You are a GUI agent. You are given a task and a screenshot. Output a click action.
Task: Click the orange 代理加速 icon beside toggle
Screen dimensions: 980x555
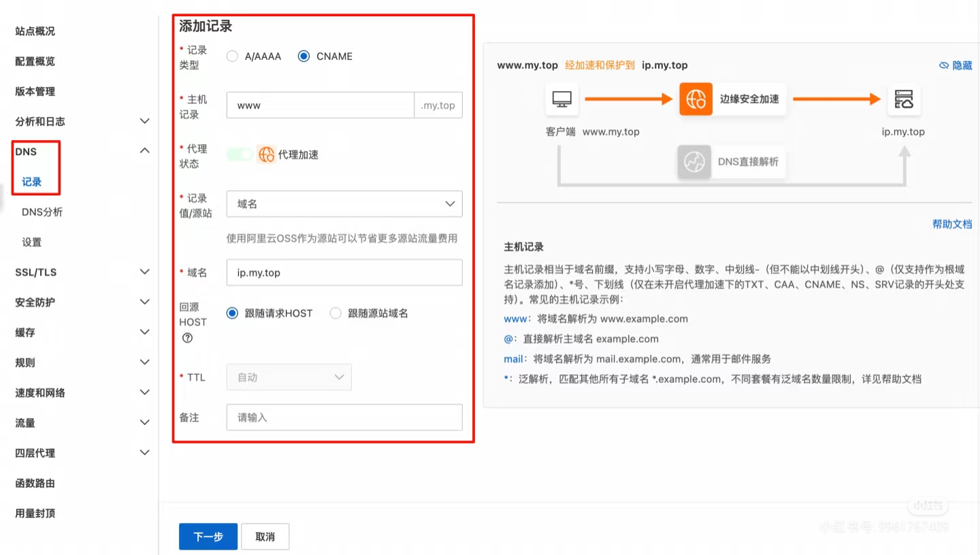click(266, 154)
